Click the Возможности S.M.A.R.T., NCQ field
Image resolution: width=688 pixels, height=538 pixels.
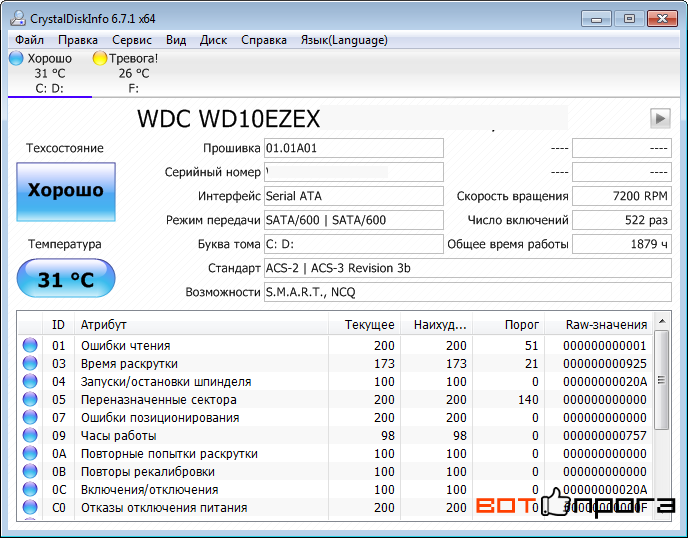(468, 292)
